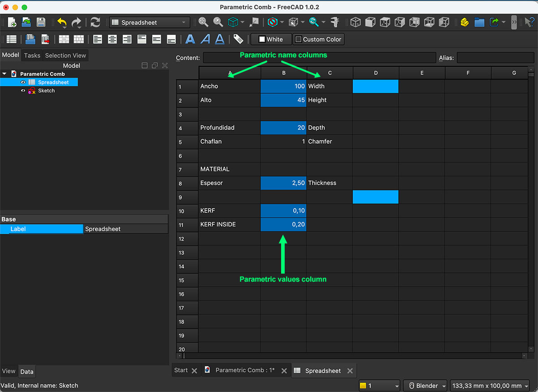Collapse the Parametric Comb tree node
Image resolution: width=538 pixels, height=392 pixels.
[4, 74]
